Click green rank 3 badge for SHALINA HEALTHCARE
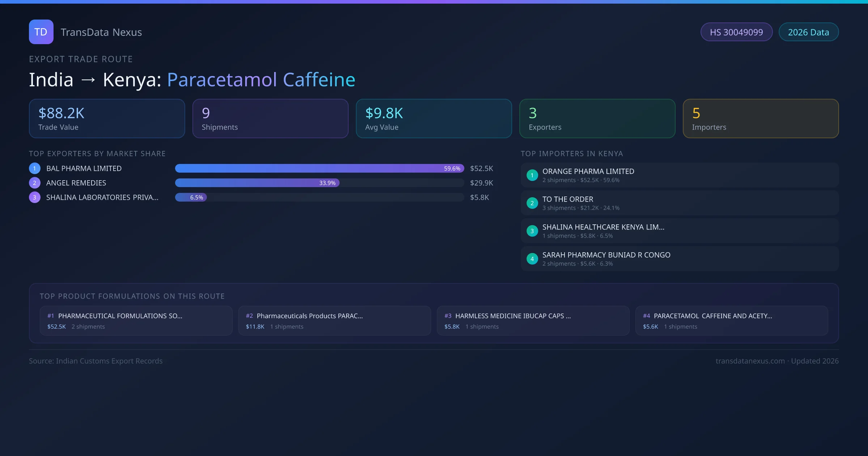Viewport: 868px width, 456px height. point(532,231)
